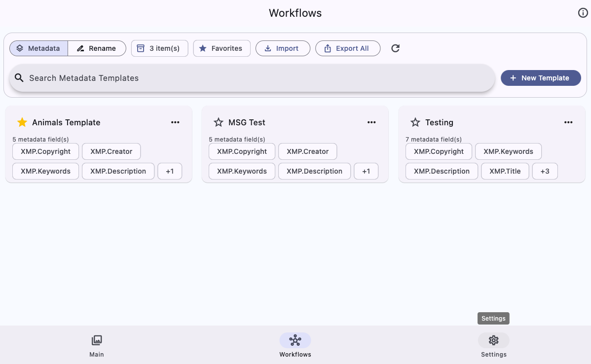Viewport: 591px width, 364px height.
Task: Click the Workflows page heading
Action: coord(295,13)
